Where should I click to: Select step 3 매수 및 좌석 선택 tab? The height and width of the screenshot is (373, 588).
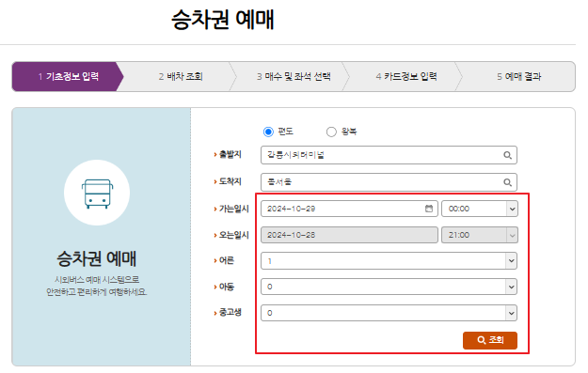pyautogui.click(x=294, y=76)
